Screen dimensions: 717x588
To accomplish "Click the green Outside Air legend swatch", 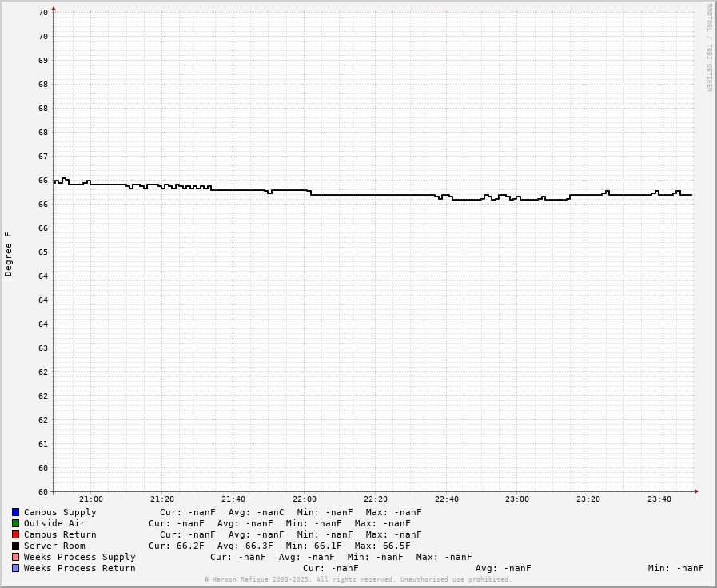I will (15, 523).
